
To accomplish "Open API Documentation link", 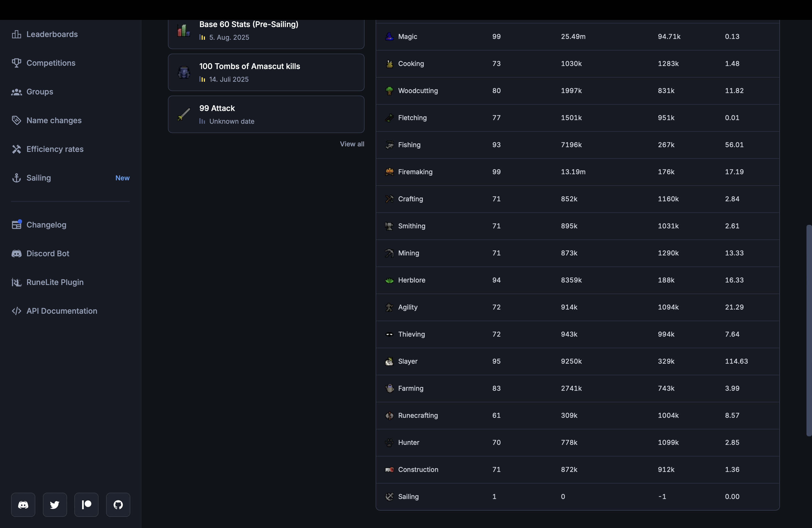I will (x=61, y=311).
